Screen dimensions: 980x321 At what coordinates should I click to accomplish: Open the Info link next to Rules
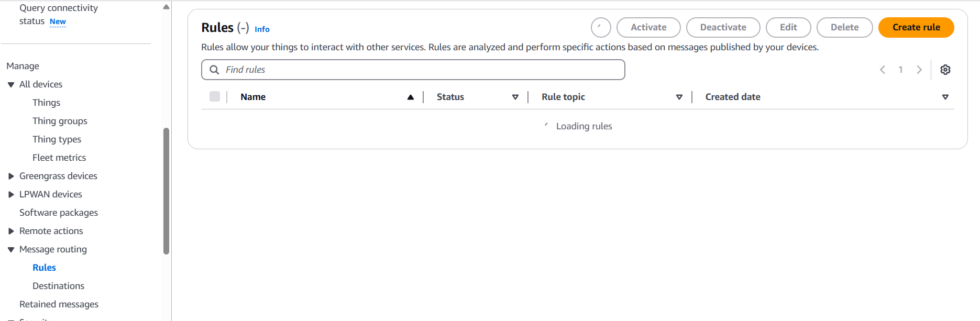(262, 29)
